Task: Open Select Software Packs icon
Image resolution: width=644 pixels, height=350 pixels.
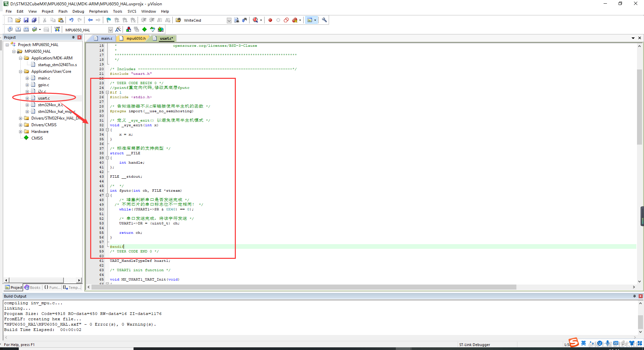Action: (x=153, y=29)
